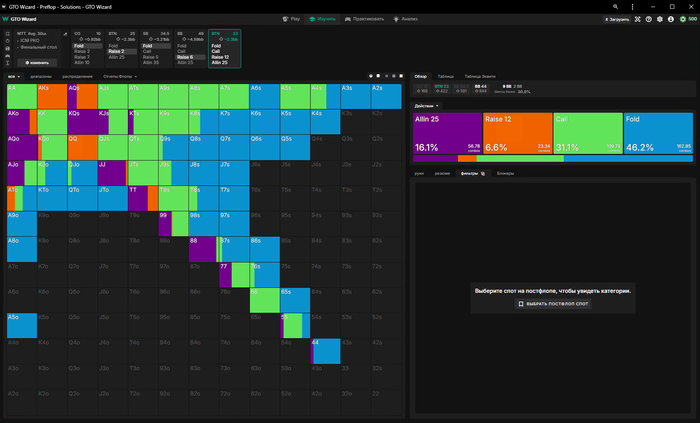Select BTN 23 player in overview strip

[442, 88]
